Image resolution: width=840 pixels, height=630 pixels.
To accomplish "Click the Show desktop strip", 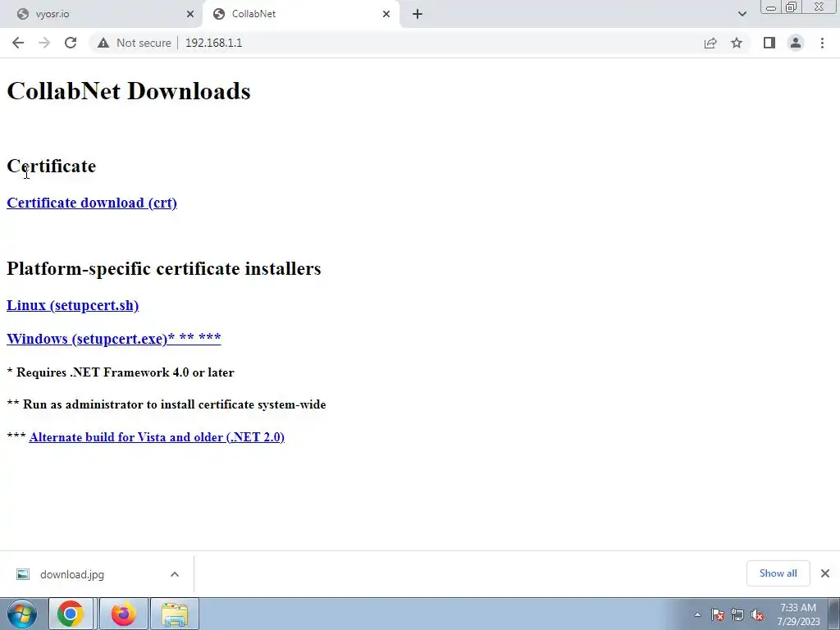I will click(x=834, y=614).
